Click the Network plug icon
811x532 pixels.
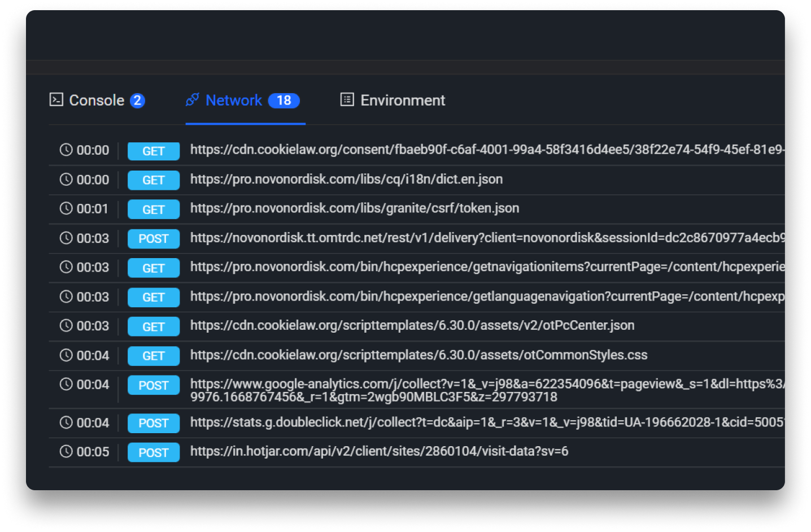(x=193, y=100)
